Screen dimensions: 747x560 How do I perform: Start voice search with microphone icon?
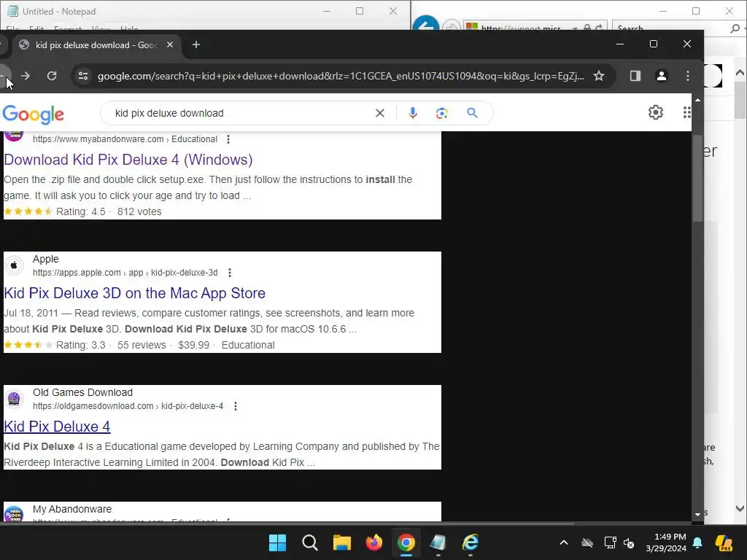coord(413,113)
